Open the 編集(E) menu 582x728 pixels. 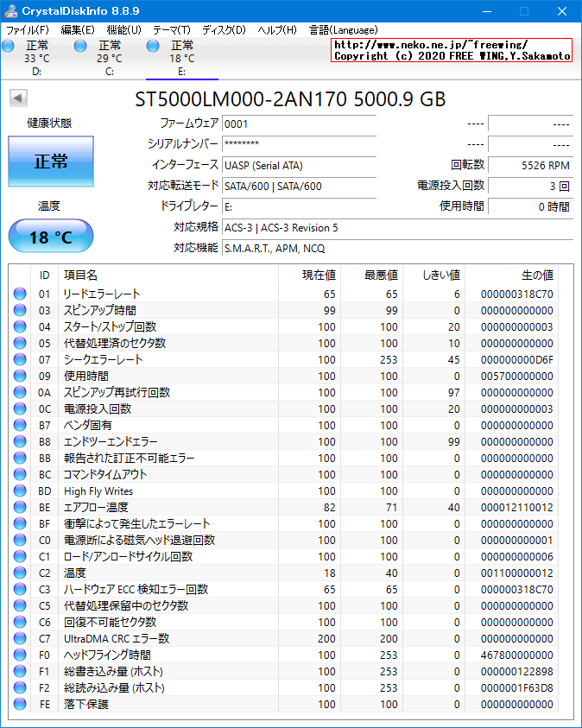pyautogui.click(x=78, y=30)
